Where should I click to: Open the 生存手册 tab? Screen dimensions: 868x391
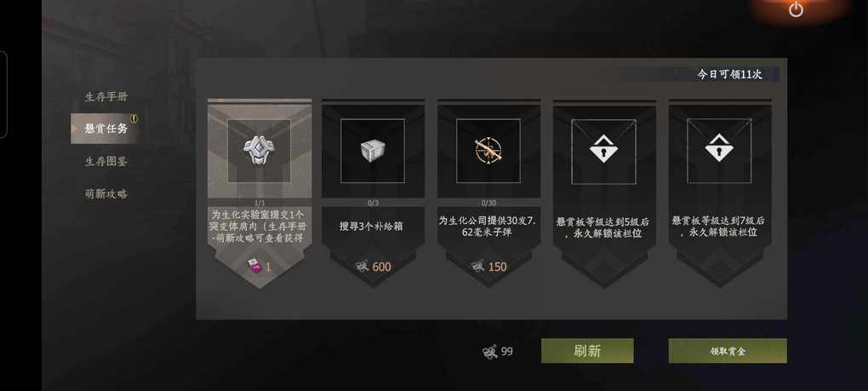click(x=106, y=97)
